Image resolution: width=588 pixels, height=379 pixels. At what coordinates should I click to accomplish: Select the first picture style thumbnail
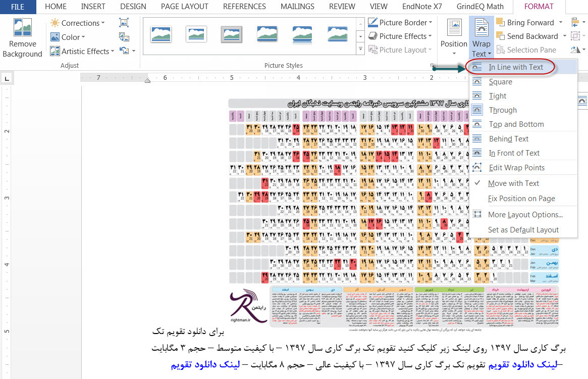(x=161, y=34)
